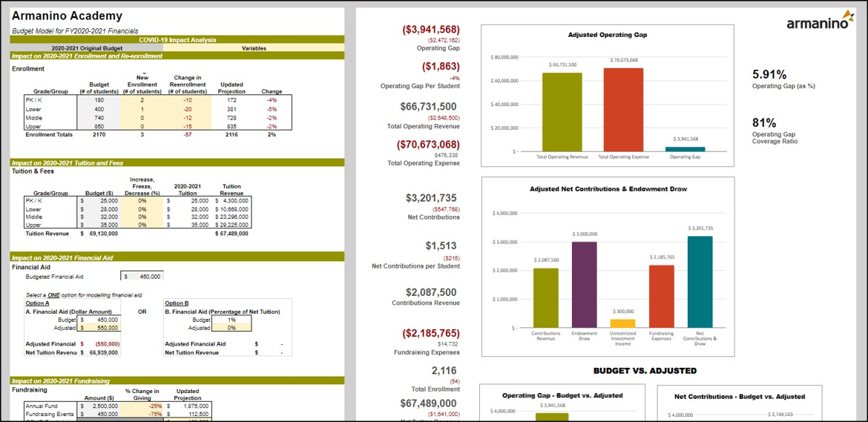The width and height of the screenshot is (868, 422).
Task: Select Option A Budget 450,000 cell
Action: point(99,320)
